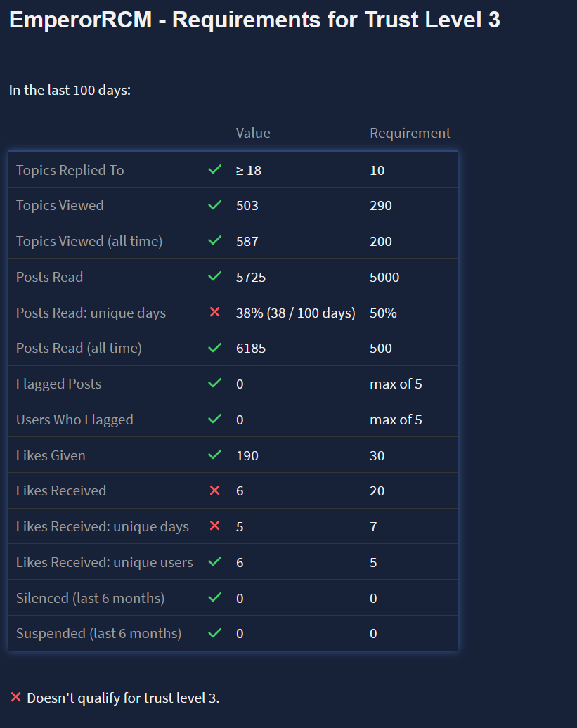The image size is (577, 728).
Task: Click the EmperorRCM Requirements page title
Action: tap(254, 20)
